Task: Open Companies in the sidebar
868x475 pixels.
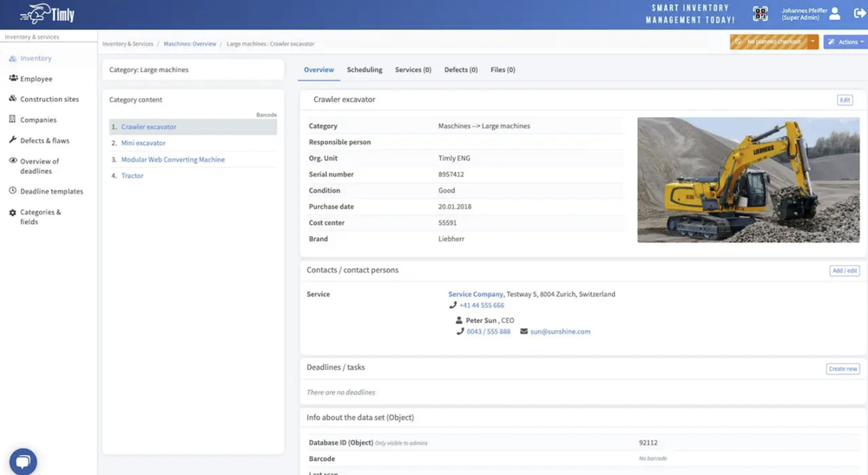Action: 38,120
